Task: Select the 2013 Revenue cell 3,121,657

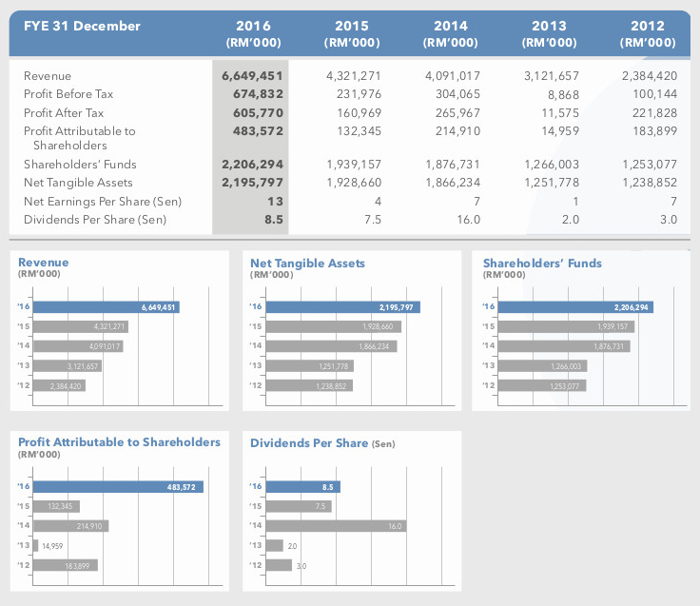Action: pyautogui.click(x=552, y=76)
